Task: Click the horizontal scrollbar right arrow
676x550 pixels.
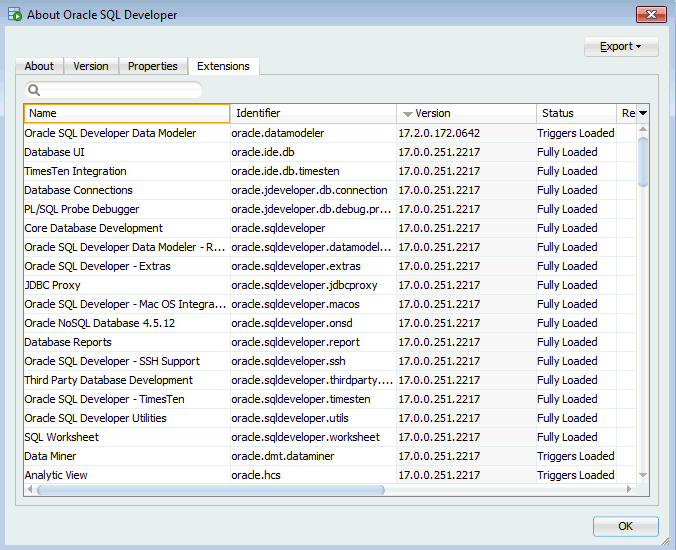Action: 629,489
